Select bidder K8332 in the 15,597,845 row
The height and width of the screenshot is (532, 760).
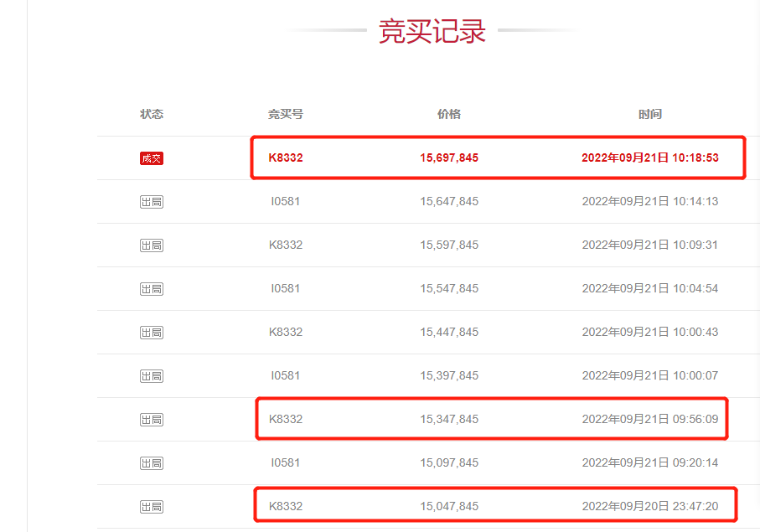pos(286,245)
